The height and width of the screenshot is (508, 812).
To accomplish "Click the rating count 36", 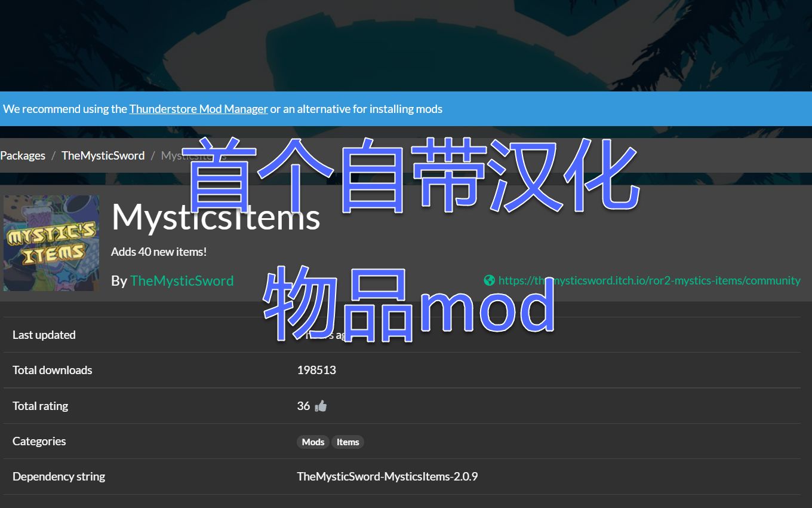I will point(303,406).
